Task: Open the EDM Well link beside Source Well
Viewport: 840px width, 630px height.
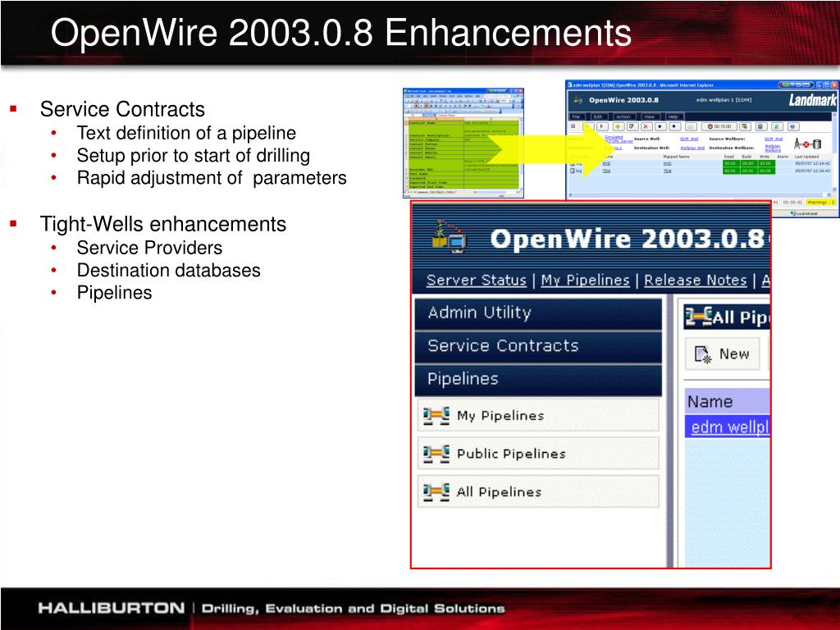Action: (689, 139)
